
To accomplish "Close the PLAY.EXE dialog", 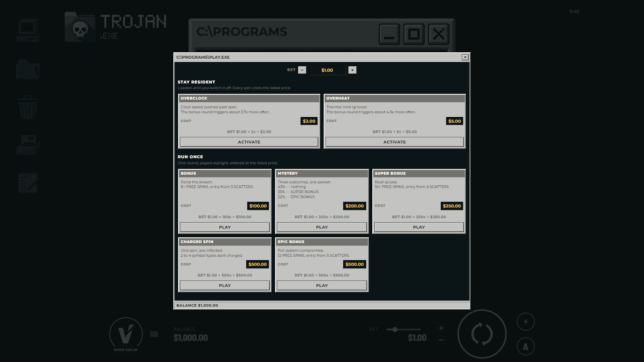I will tap(465, 57).
